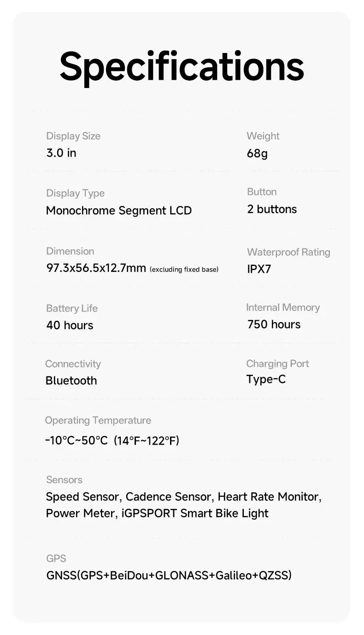364x635 pixels.
Task: Click the 97.3x56.5x12.7mm dimension value
Action: (96, 268)
